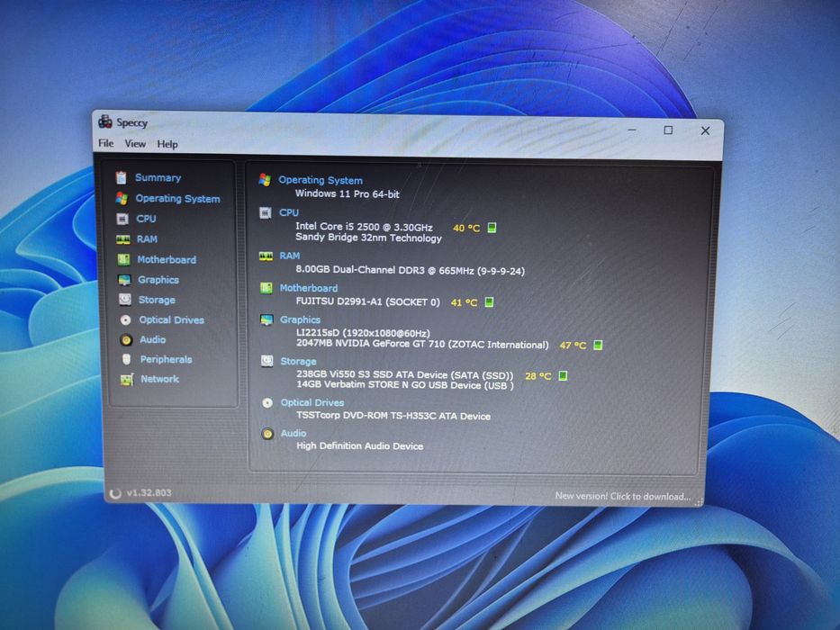Open the View menu
Viewport: 840px width, 630px height.
[135, 144]
